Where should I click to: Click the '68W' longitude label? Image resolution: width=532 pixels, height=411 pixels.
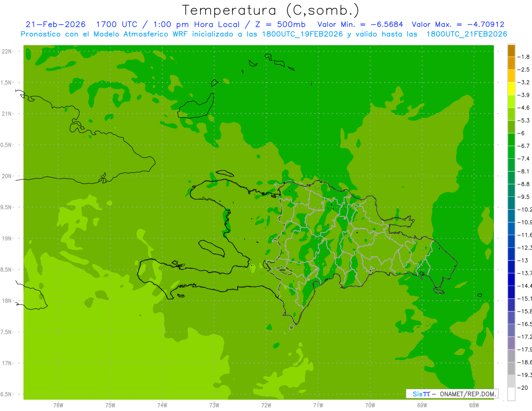pyautogui.click(x=474, y=405)
